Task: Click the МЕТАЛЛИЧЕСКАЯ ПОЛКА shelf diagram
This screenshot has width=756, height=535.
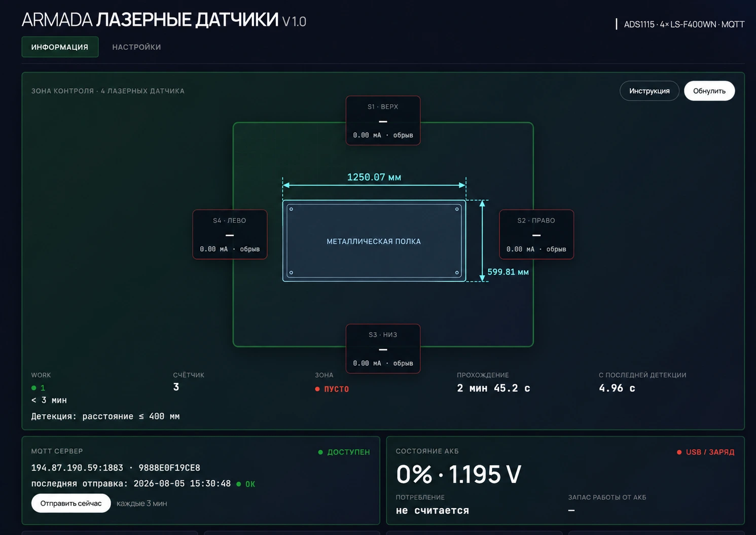Action: [x=374, y=241]
